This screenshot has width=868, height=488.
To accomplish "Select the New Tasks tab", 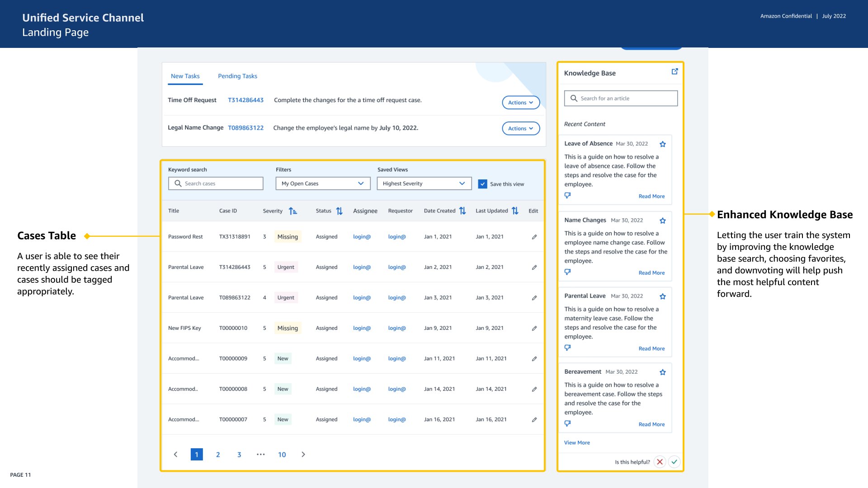I will pos(185,76).
